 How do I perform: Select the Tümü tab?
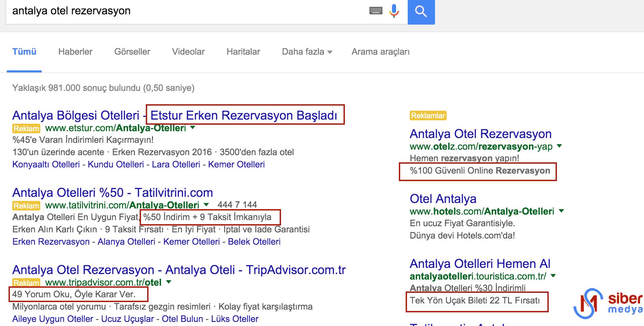pyautogui.click(x=24, y=52)
